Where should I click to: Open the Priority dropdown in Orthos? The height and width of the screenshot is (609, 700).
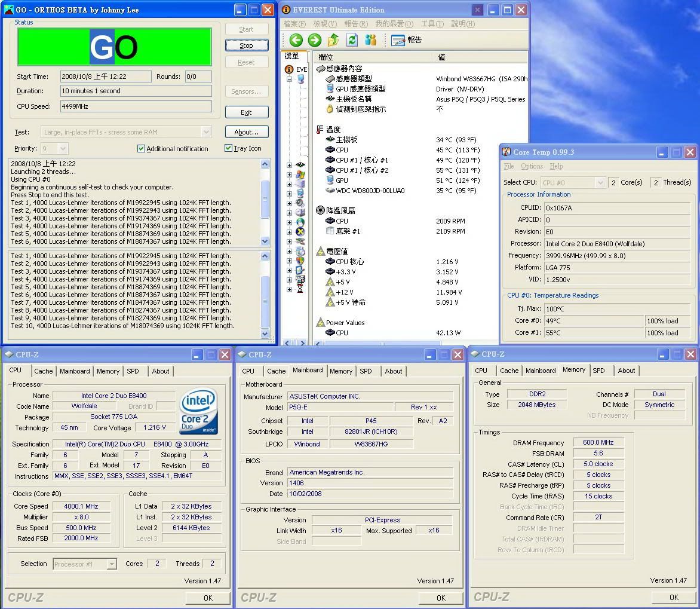click(x=63, y=149)
